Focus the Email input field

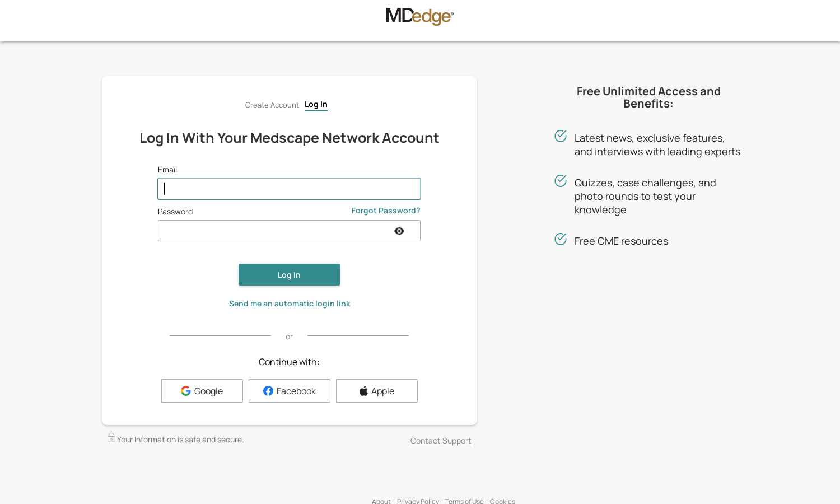pyautogui.click(x=289, y=189)
